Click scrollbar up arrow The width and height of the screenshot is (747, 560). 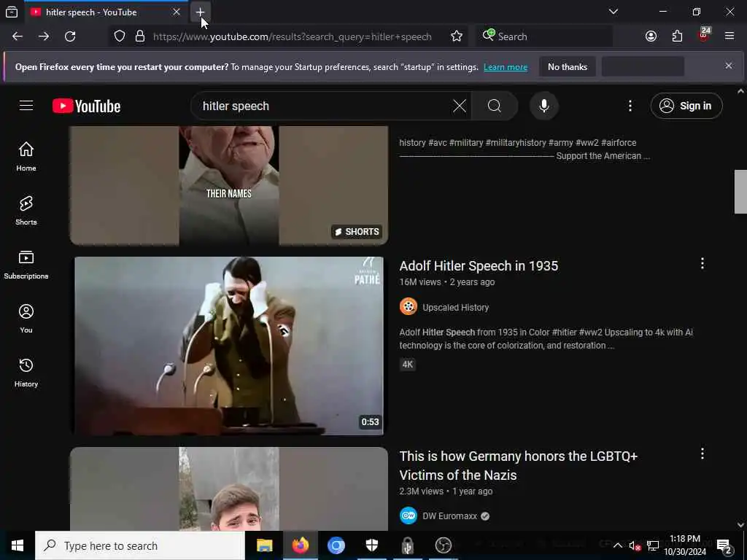pyautogui.click(x=740, y=91)
